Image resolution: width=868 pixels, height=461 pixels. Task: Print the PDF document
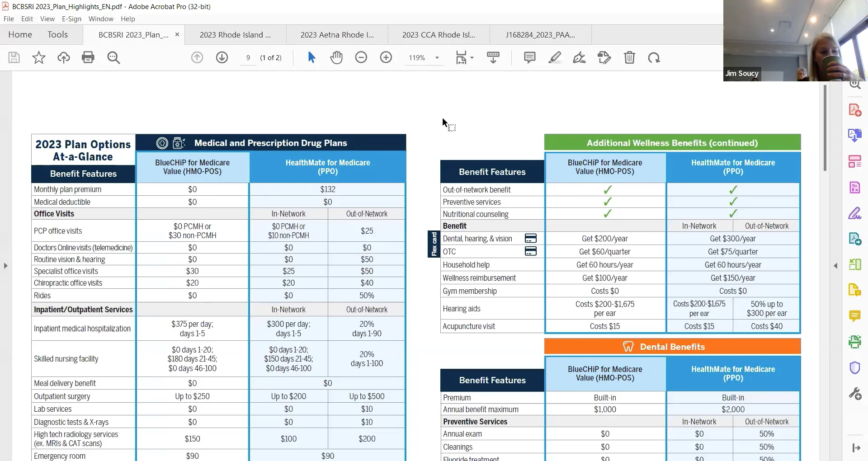(88, 57)
